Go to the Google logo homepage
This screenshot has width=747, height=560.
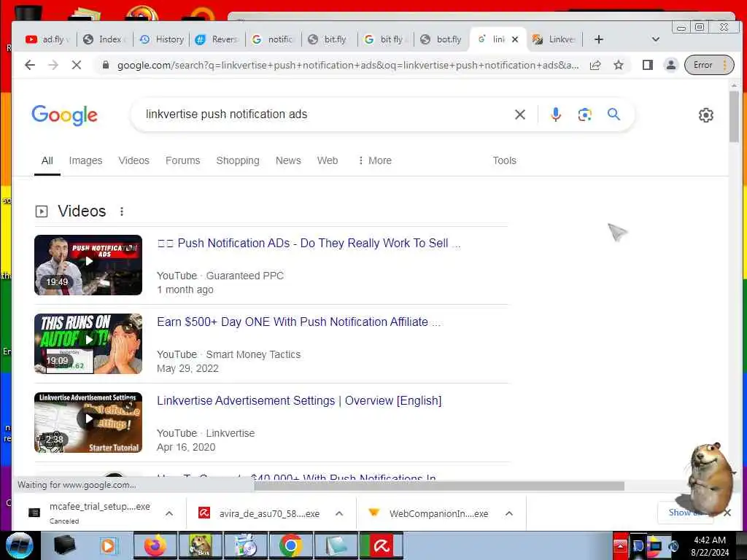coord(64,115)
